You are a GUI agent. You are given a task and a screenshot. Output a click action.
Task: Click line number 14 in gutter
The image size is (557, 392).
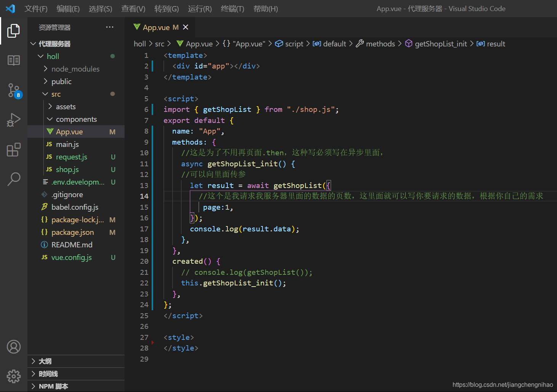coord(144,196)
